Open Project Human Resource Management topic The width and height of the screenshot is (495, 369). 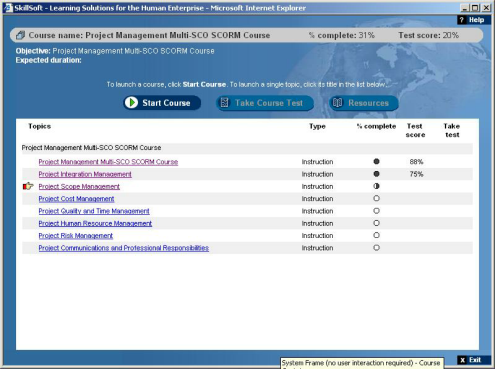[x=95, y=224]
